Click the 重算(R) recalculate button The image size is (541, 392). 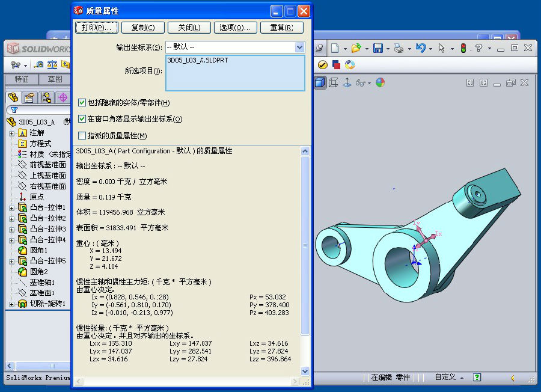(x=281, y=28)
